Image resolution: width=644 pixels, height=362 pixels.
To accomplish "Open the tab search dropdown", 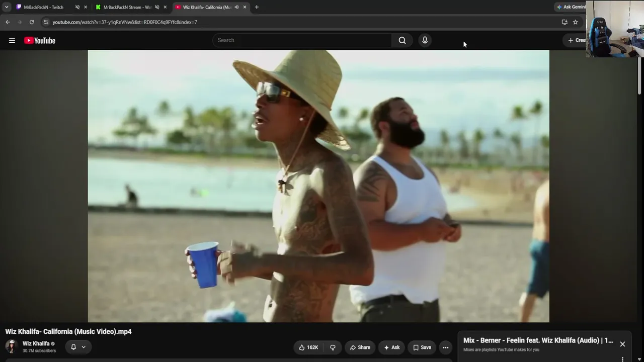I will click(x=7, y=7).
